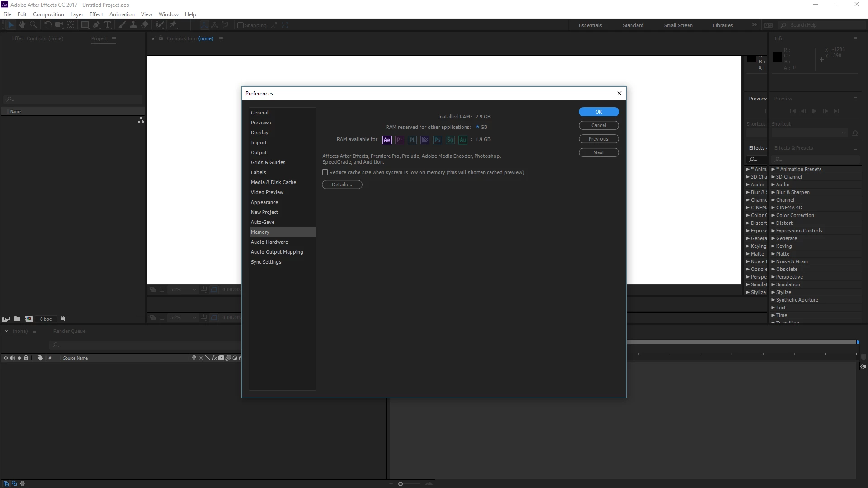This screenshot has height=488, width=868.
Task: Confirm Preferences with OK button
Action: coord(599,112)
